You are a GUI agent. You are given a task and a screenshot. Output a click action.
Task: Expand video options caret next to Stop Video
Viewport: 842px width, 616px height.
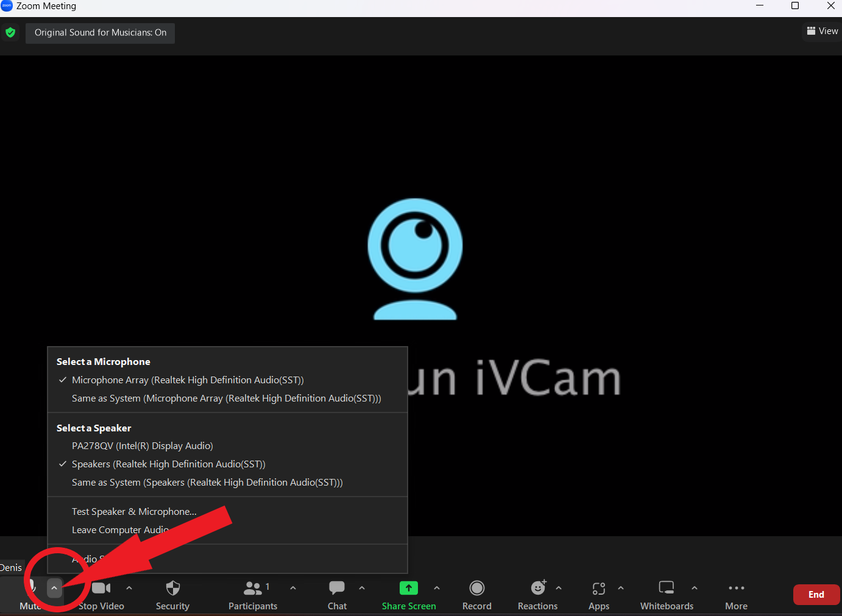coord(129,588)
